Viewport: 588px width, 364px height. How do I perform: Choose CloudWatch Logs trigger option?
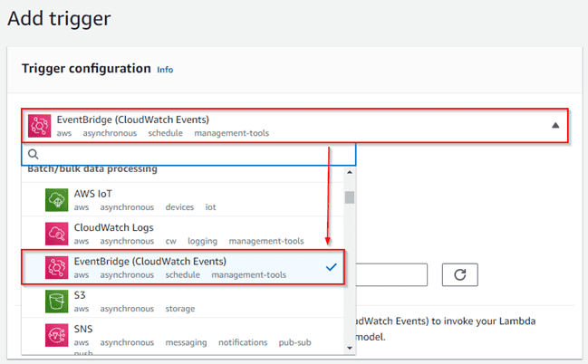pyautogui.click(x=182, y=234)
